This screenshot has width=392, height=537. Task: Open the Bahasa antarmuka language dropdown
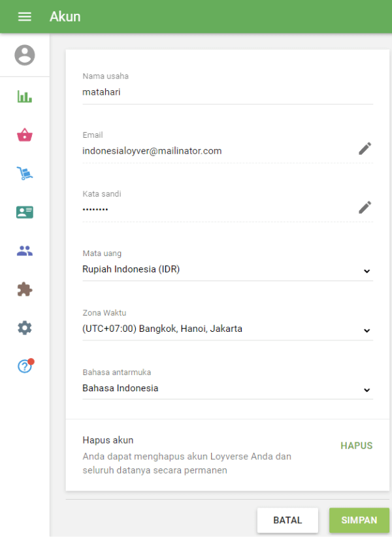[367, 389]
